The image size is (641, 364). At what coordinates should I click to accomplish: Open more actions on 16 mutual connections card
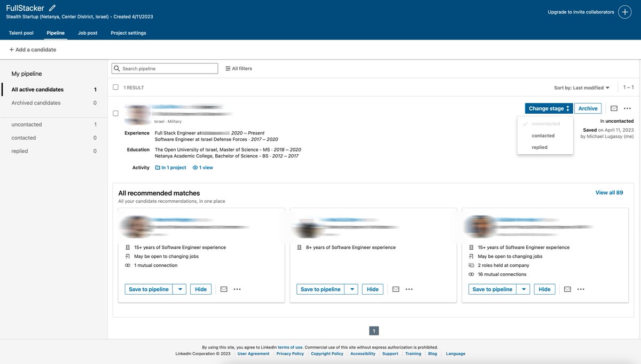581,289
